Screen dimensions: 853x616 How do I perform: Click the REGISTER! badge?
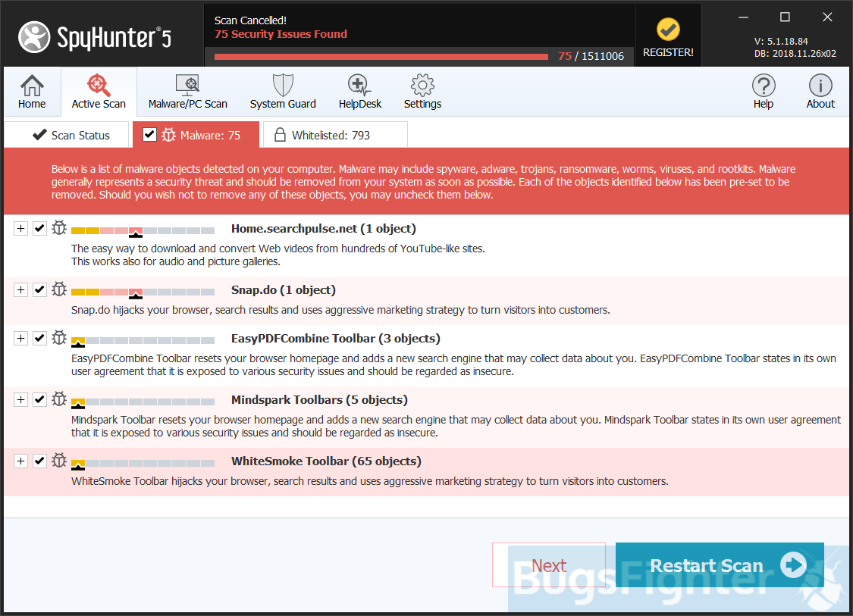coord(668,38)
